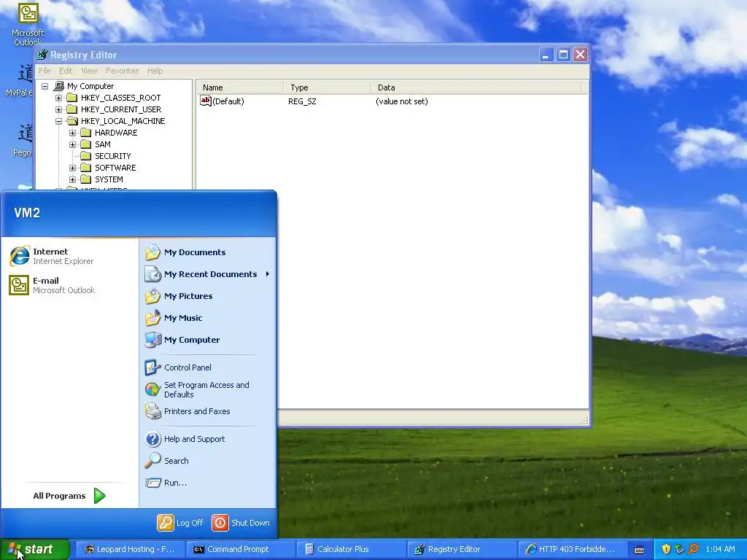Select the HKEY_LOCAL_MACHINE key
747x560 pixels.
coord(123,122)
